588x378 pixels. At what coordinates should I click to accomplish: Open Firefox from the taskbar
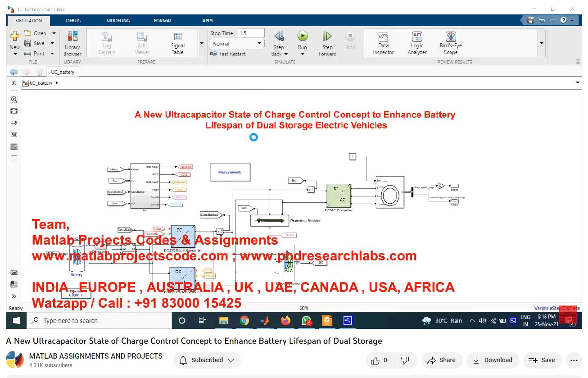285,321
